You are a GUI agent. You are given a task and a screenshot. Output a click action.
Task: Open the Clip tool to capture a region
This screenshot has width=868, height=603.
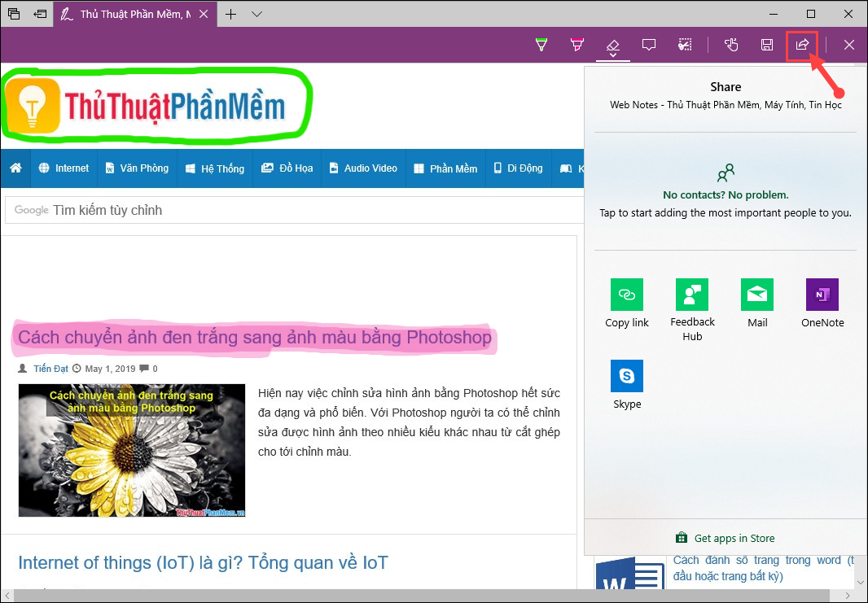pyautogui.click(x=685, y=45)
